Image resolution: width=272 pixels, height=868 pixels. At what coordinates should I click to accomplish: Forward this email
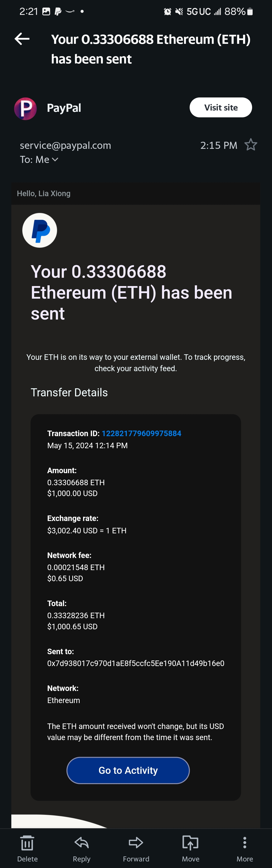(136, 848)
